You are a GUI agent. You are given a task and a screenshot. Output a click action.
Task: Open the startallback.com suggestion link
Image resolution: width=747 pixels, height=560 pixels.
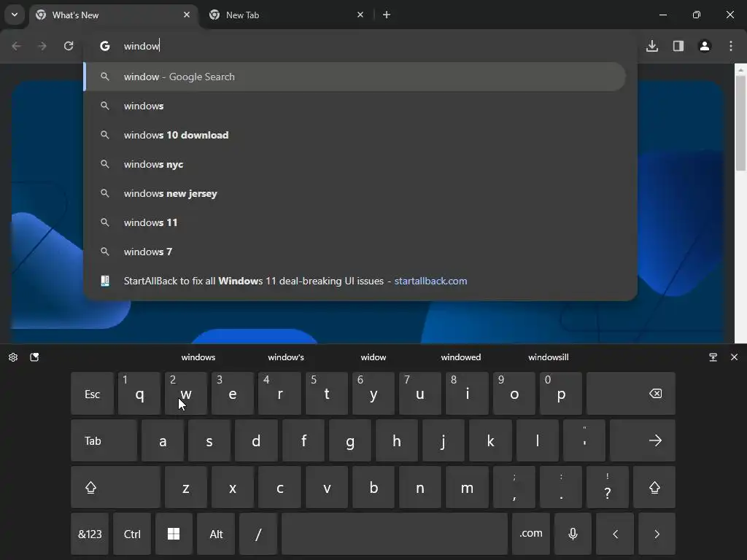355,281
